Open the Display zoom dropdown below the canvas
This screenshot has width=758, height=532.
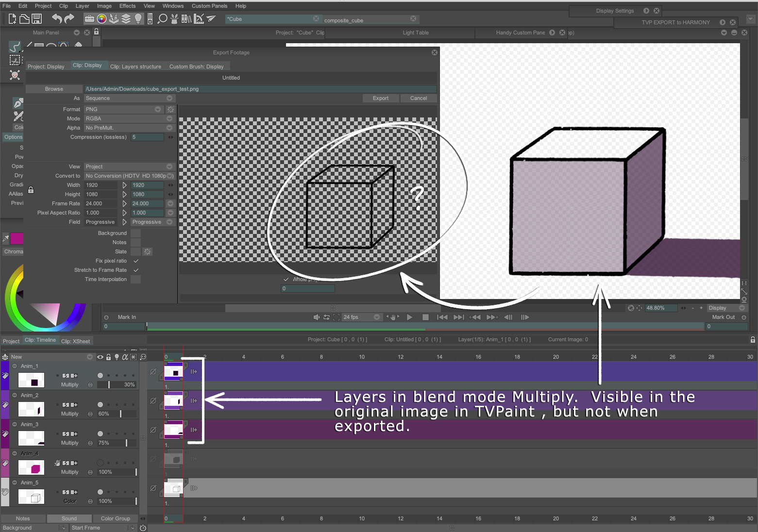click(x=726, y=308)
